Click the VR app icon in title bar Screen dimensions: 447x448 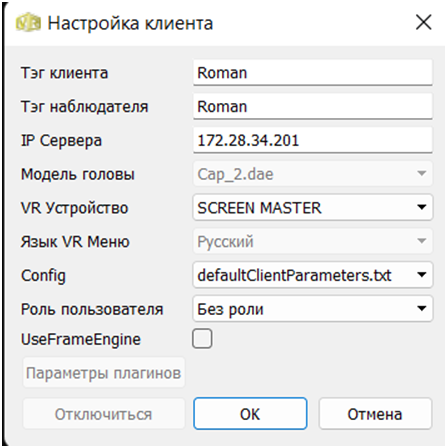[x=29, y=23]
